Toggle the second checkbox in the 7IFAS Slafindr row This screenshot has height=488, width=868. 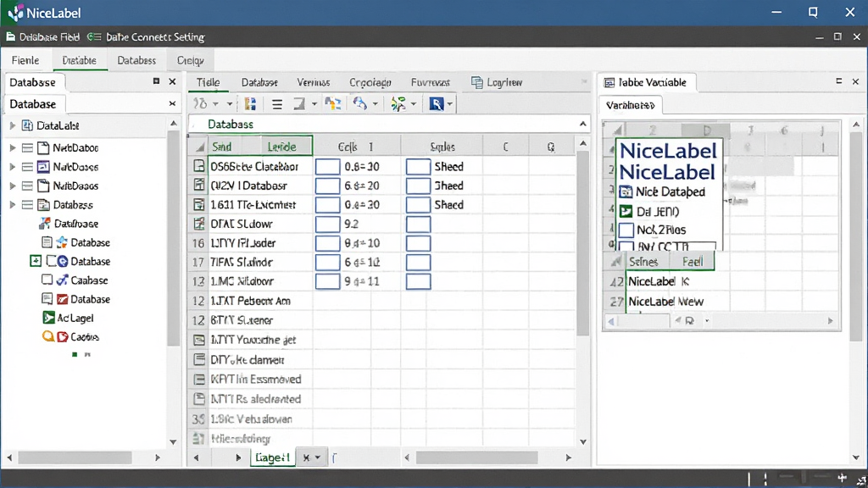coord(418,262)
